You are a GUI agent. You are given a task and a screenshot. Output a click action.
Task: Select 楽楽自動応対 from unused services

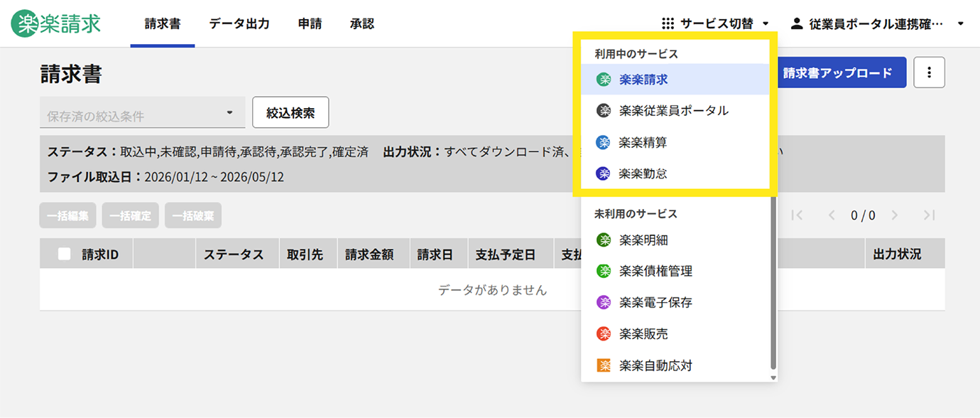pos(675,365)
